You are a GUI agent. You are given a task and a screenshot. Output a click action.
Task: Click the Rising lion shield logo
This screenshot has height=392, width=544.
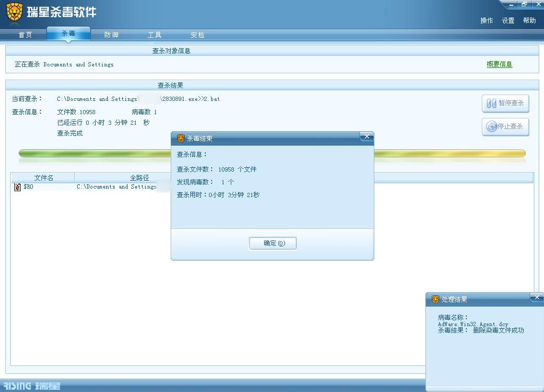tap(14, 12)
